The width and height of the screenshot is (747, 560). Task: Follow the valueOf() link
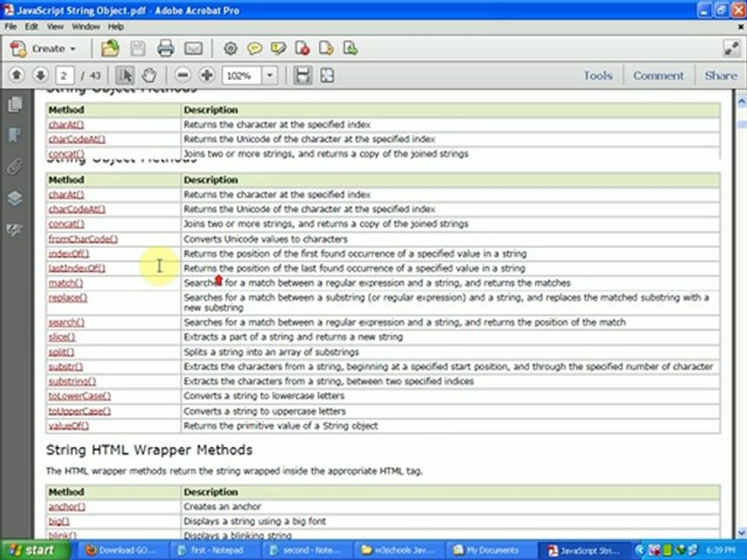point(68,426)
